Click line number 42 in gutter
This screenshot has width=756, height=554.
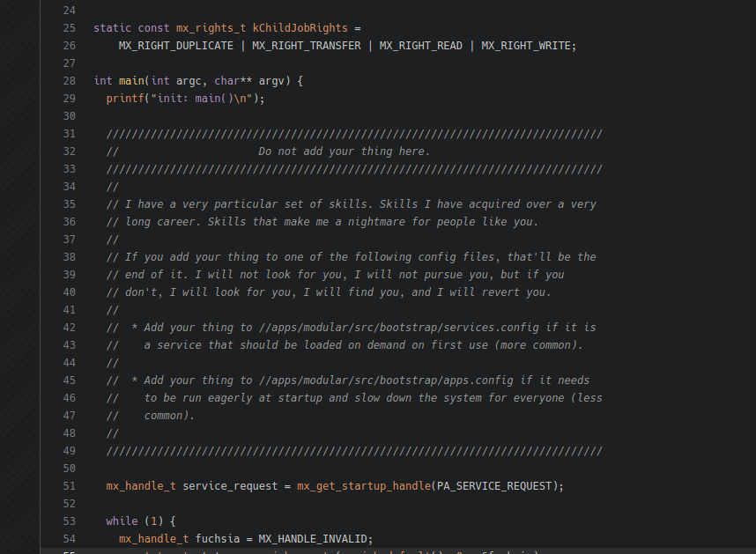coord(70,328)
